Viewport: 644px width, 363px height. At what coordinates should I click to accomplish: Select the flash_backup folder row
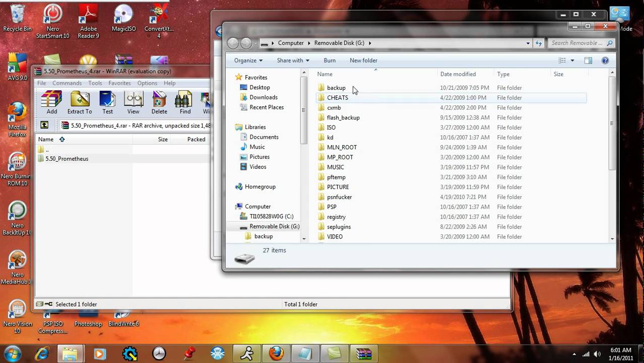point(451,117)
